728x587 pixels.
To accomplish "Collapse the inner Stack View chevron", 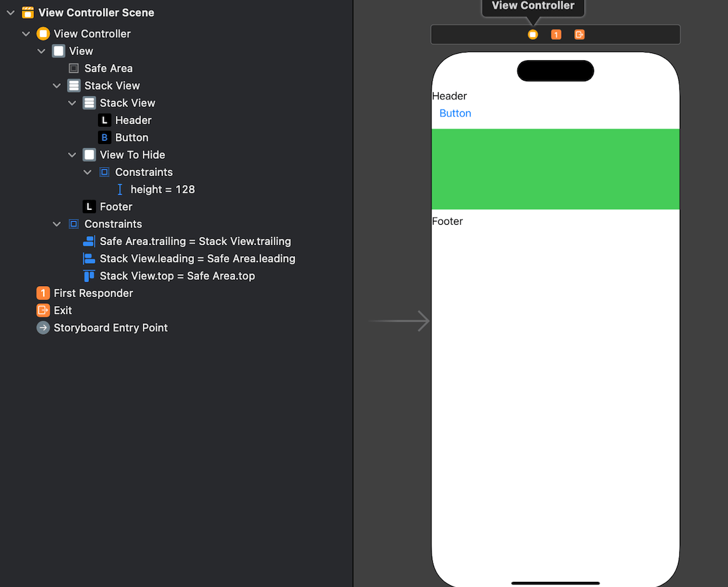I will 72,103.
